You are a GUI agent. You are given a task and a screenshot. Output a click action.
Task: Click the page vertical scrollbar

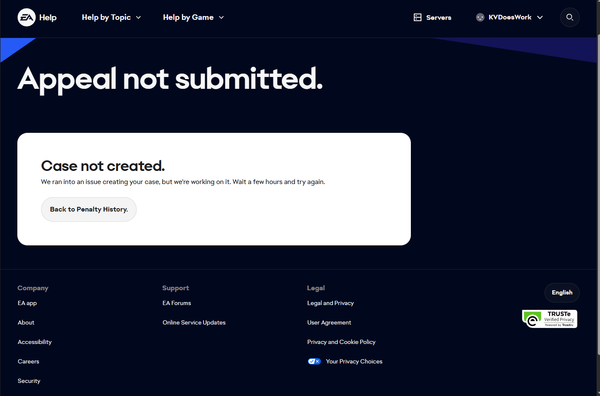(598, 198)
